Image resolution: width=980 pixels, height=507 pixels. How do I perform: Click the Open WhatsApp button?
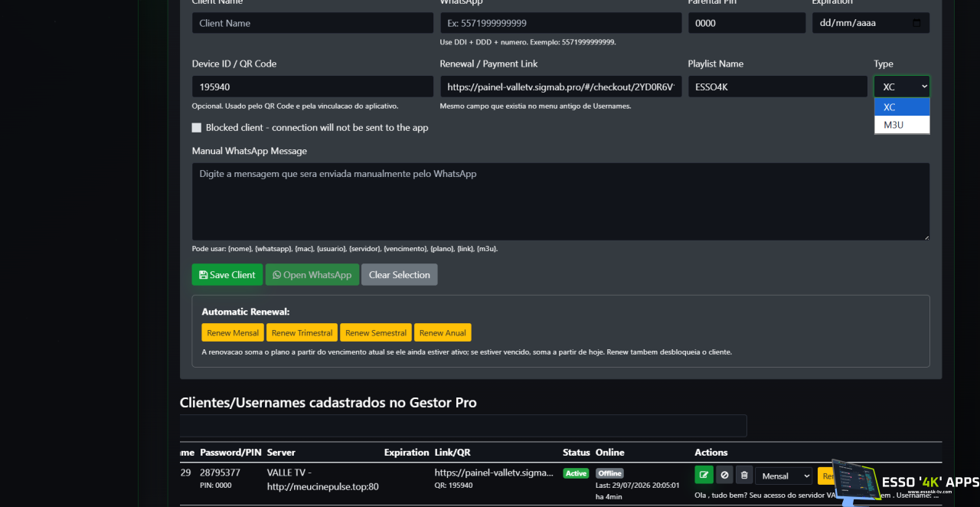[x=312, y=275]
